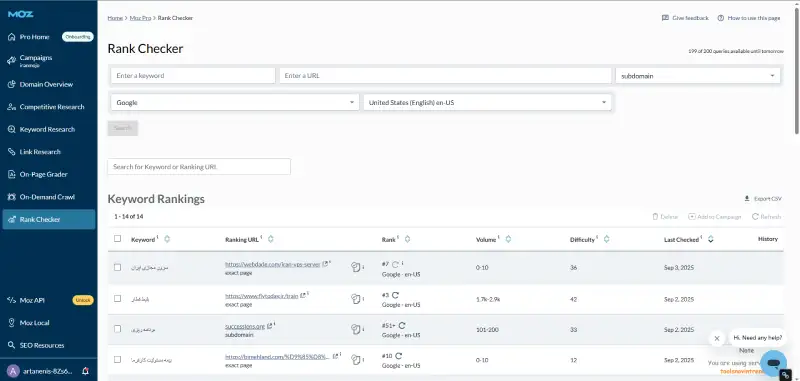Click Add to Campaign
This screenshot has width=800, height=381.
click(x=714, y=217)
